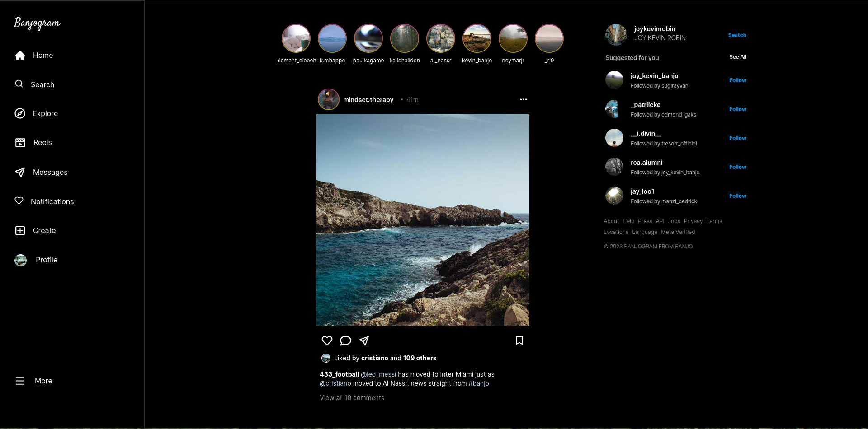Like the post with the heart icon
Viewport: 868px width, 429px height.
pos(327,340)
